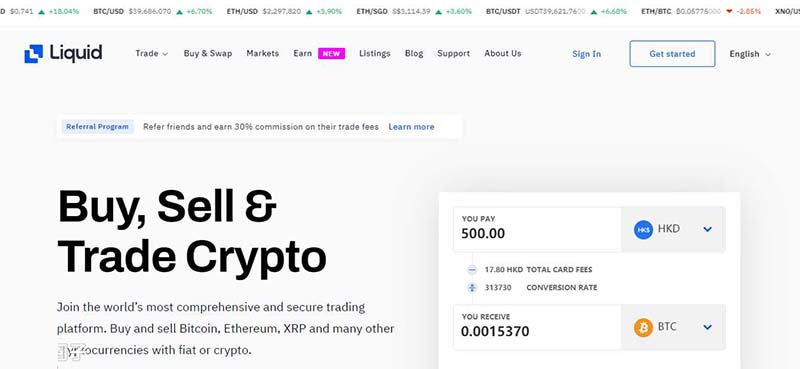
Task: Click the HKD currency coin icon
Action: pyautogui.click(x=643, y=230)
